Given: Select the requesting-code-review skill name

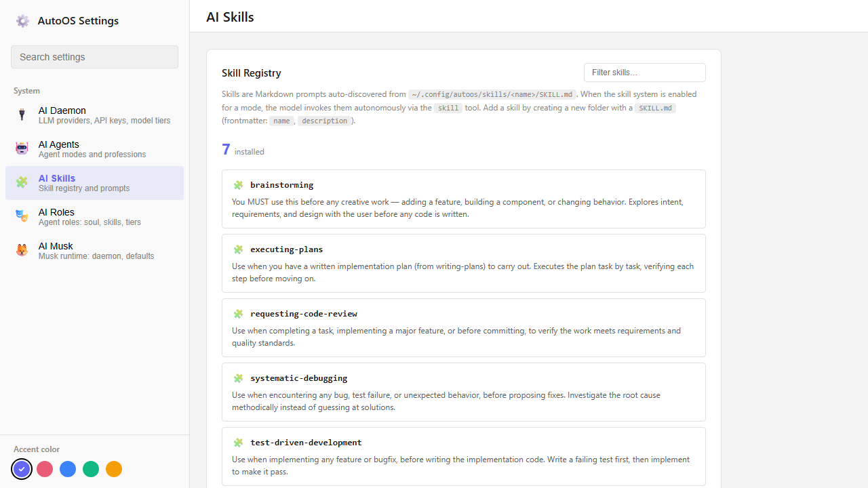Looking at the screenshot, I should tap(303, 314).
